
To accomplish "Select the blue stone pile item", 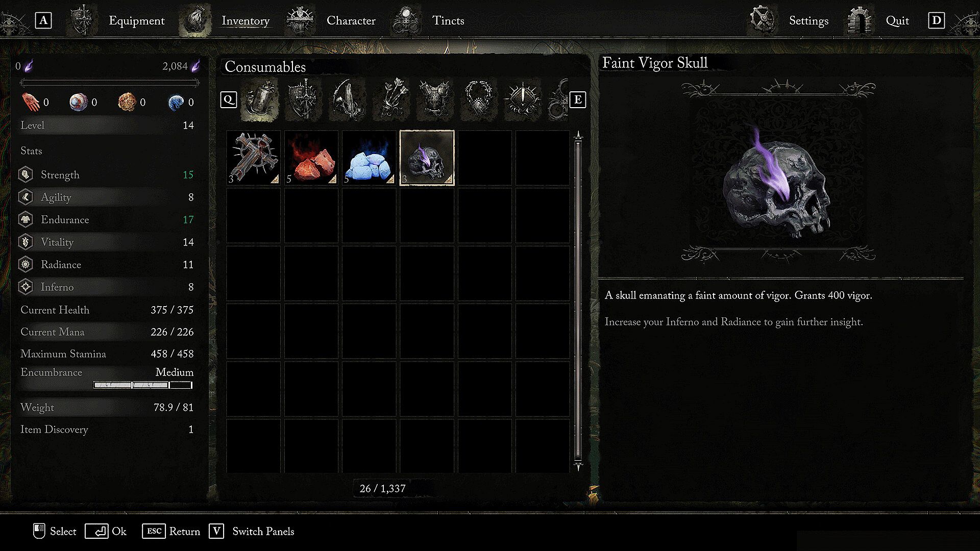I will pos(369,158).
